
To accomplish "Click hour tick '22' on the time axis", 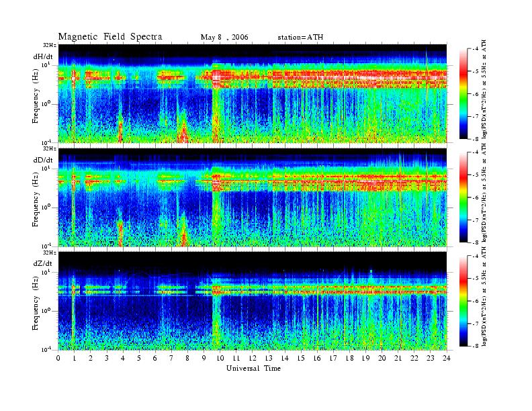I will [414, 359].
